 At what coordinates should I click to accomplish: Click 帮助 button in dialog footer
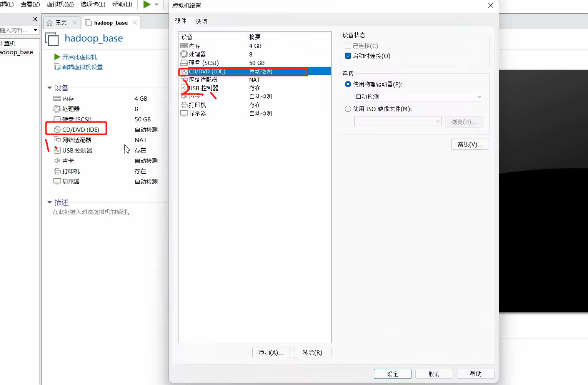(476, 374)
